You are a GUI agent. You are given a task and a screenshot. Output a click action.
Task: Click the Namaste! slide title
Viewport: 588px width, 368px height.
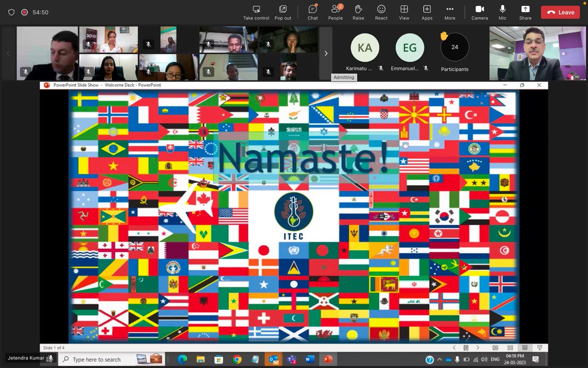pyautogui.click(x=304, y=158)
